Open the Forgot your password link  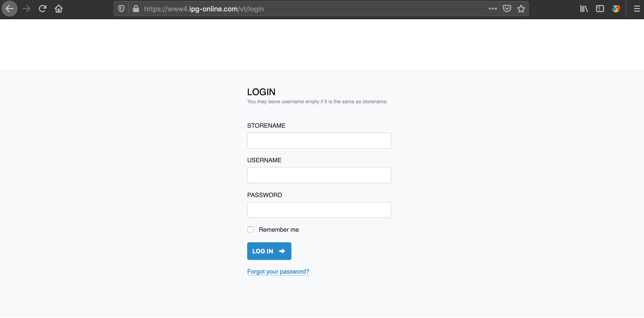click(278, 271)
